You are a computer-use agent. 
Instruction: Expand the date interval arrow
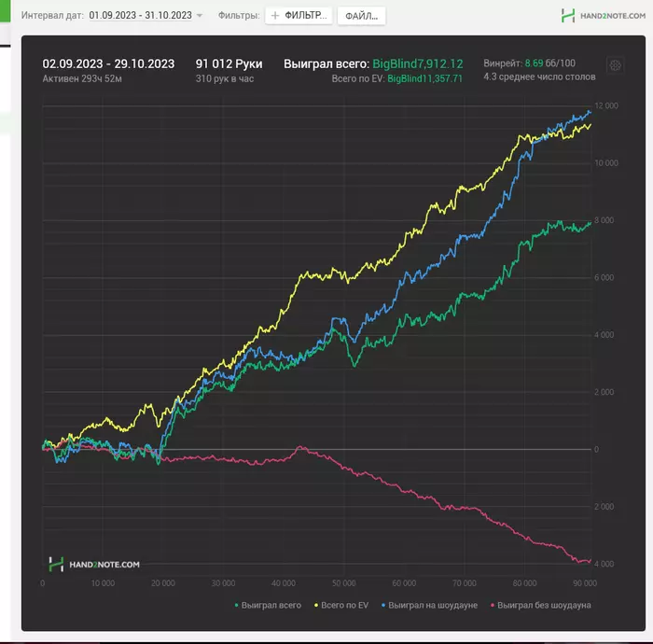coord(200,16)
